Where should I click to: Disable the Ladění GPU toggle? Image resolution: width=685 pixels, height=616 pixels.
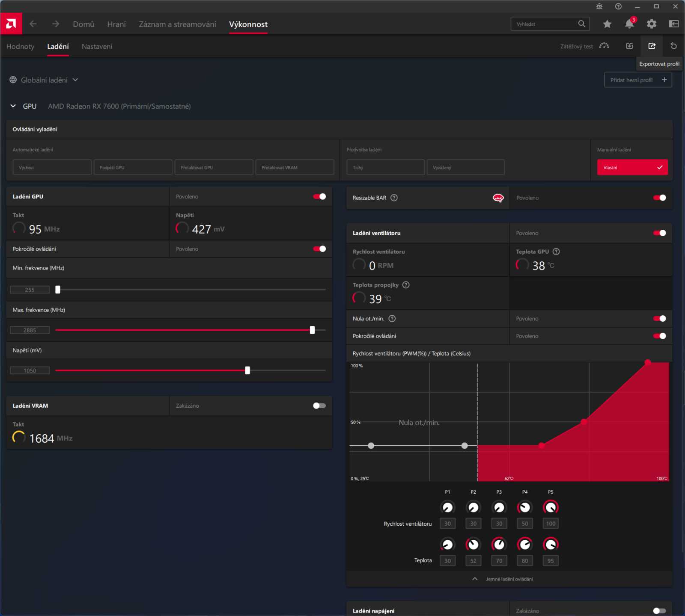click(x=319, y=196)
